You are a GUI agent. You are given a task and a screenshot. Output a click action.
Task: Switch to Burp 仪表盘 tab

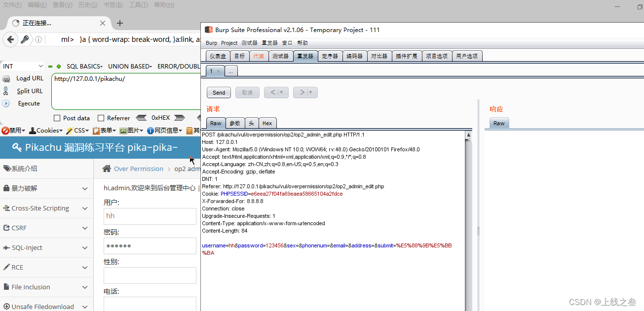[x=218, y=56]
